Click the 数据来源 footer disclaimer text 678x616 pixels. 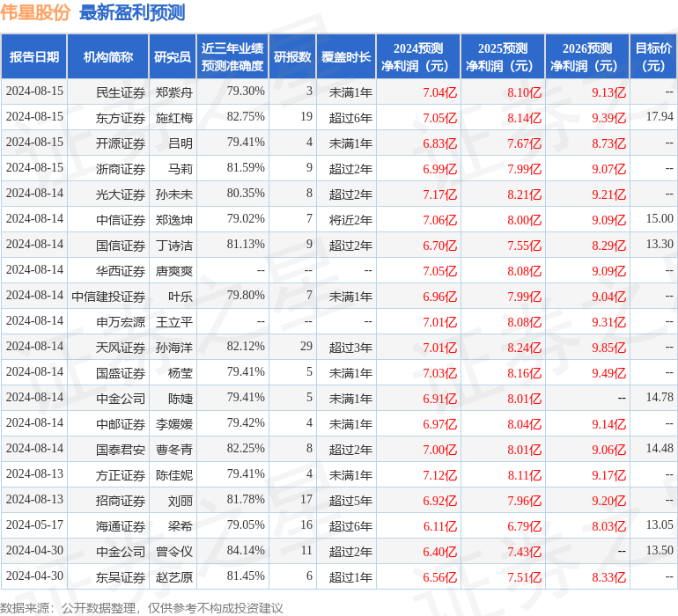(142, 608)
